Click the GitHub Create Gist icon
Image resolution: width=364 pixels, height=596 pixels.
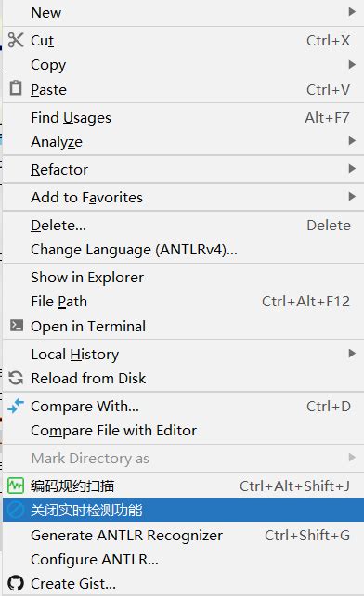tap(16, 583)
